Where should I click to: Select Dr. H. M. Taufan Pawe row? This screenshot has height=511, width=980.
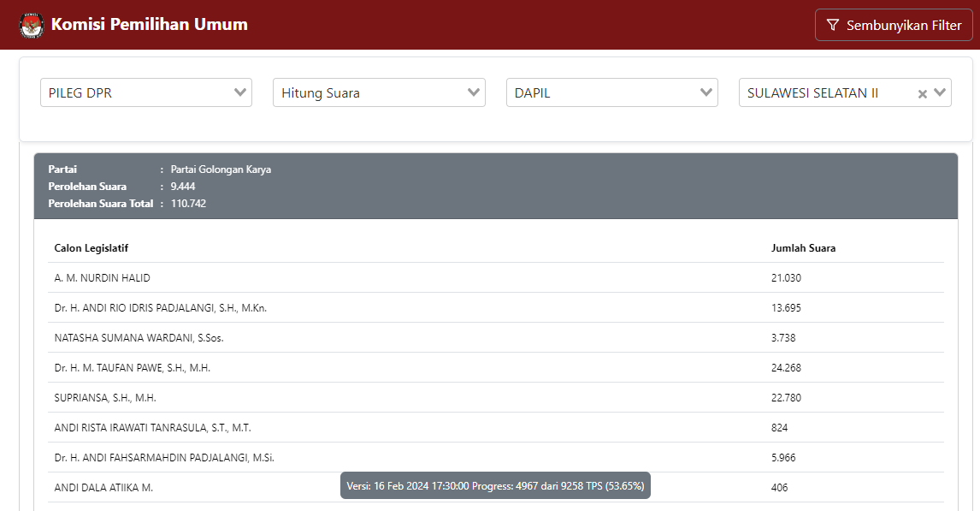[x=133, y=368]
